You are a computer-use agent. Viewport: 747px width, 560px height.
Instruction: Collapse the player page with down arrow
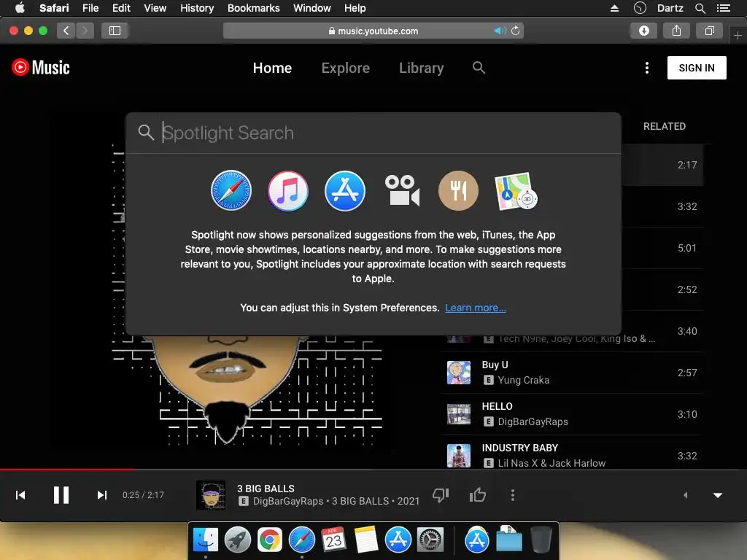[718, 495]
